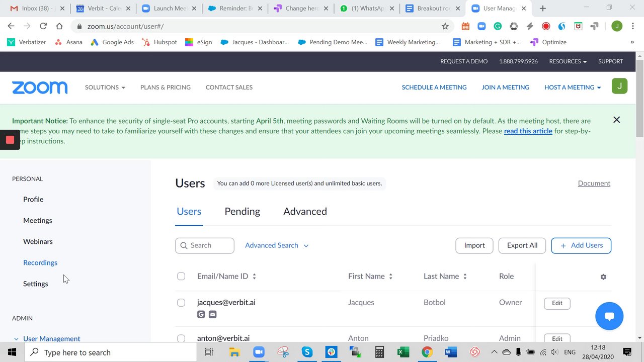Open the Solutions dropdown menu

click(105, 87)
